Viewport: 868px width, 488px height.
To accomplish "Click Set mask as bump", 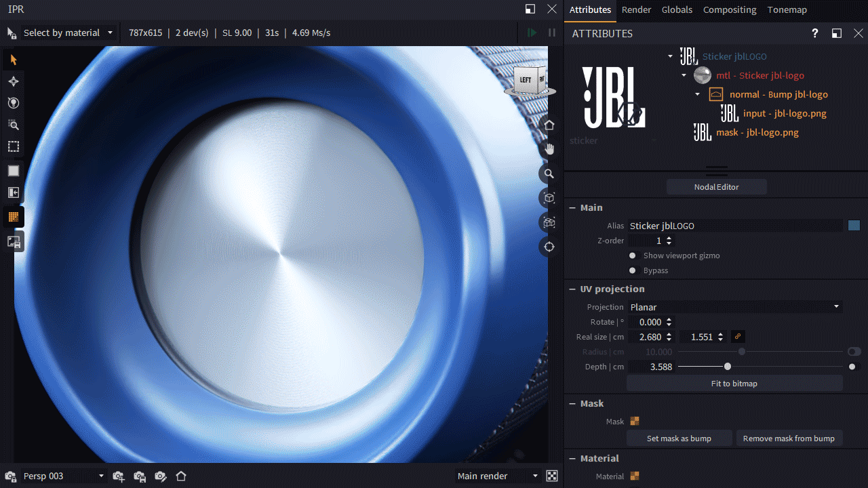I will (x=679, y=438).
